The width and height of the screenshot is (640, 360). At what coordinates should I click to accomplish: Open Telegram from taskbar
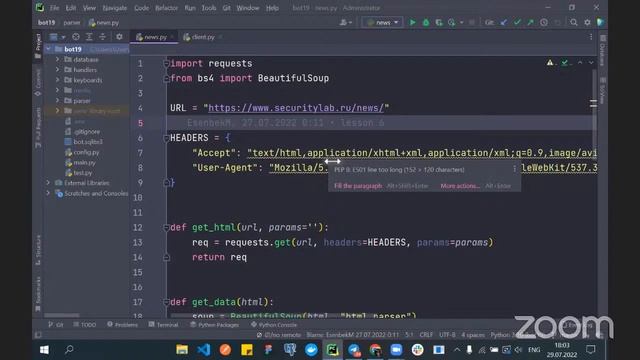(x=354, y=349)
